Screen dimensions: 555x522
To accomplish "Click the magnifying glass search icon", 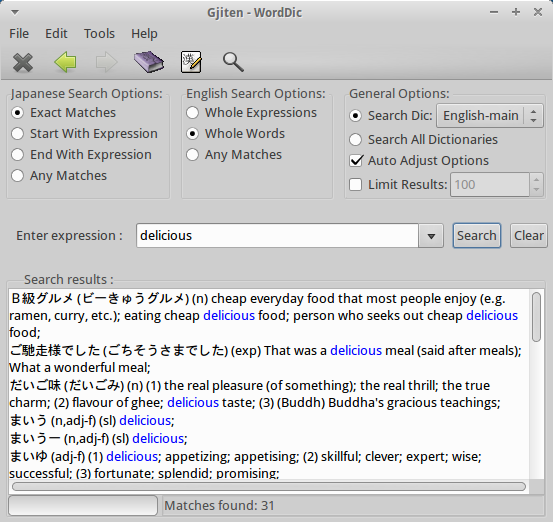I will [233, 62].
